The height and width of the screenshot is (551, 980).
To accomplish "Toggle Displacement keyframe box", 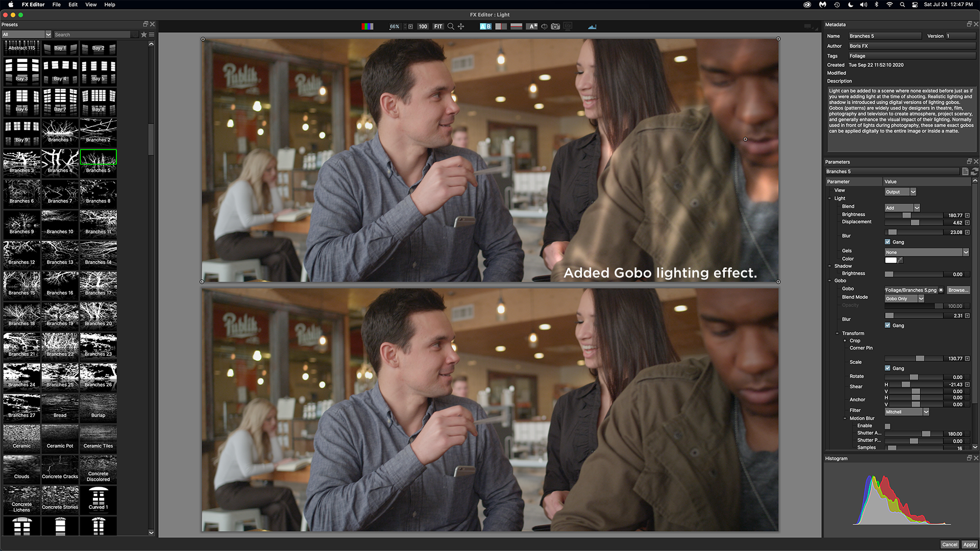I will tap(967, 223).
